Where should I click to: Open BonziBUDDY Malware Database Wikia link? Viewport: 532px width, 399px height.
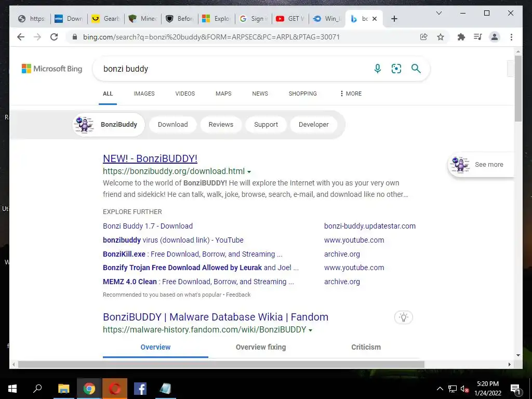(x=216, y=317)
